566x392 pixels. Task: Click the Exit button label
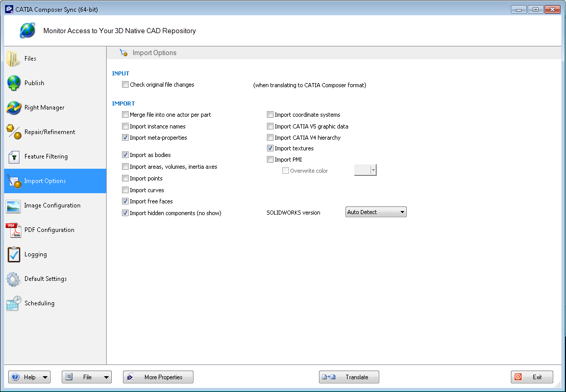pos(537,377)
